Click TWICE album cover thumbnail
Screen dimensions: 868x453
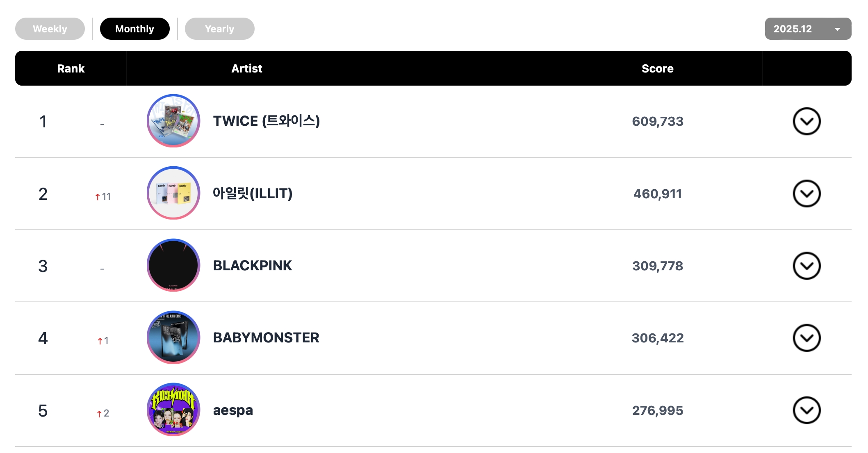coord(173,121)
